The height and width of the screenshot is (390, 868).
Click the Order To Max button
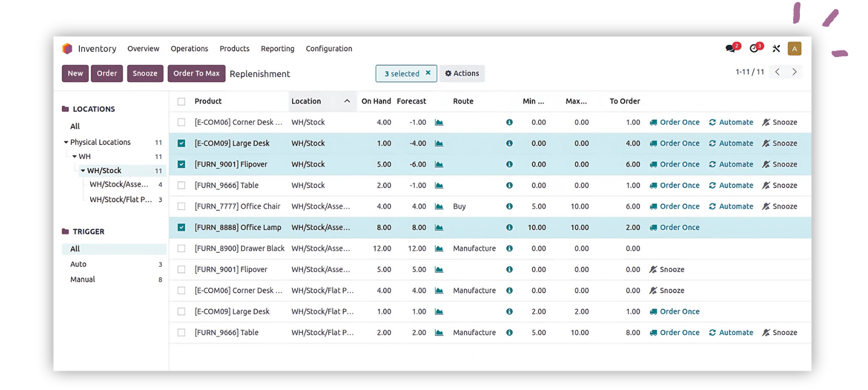(x=196, y=73)
